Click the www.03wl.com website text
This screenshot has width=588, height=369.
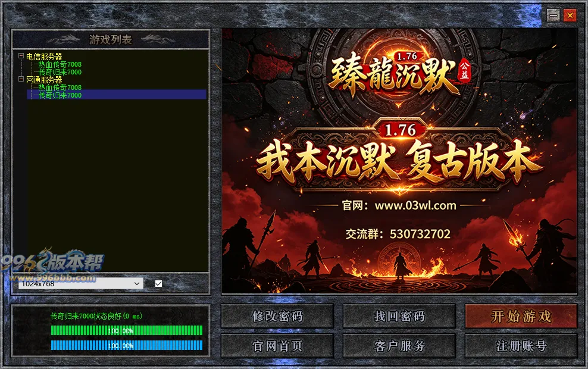pyautogui.click(x=415, y=205)
